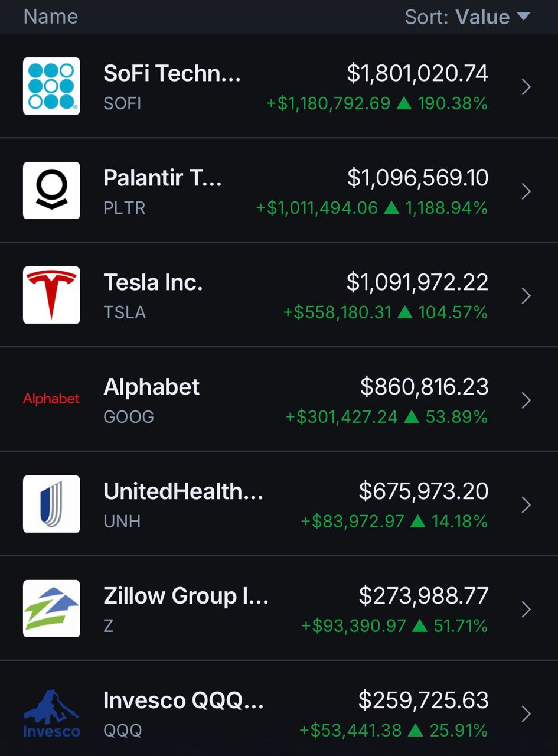Expand Palantir row using its chevron
The width and height of the screenshot is (558, 756).
(526, 192)
